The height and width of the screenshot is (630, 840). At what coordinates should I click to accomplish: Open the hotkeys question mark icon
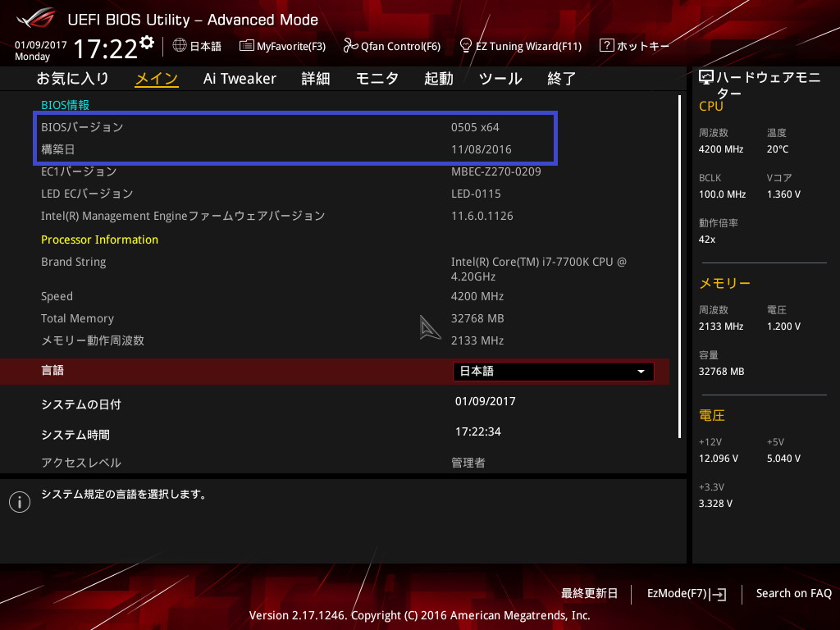click(606, 45)
